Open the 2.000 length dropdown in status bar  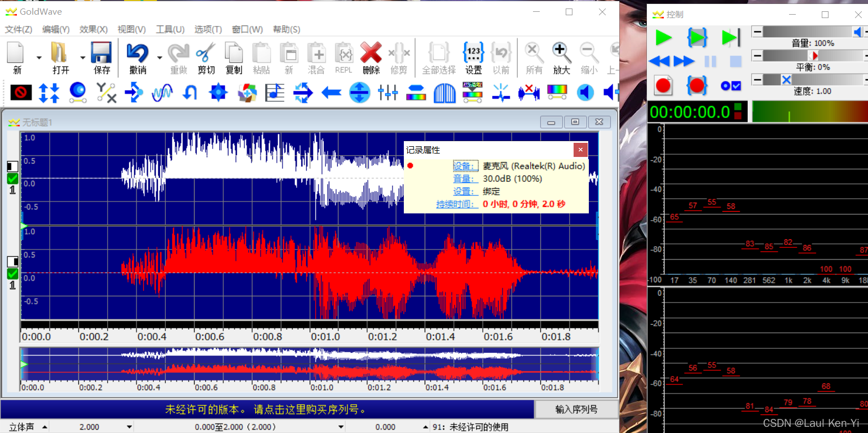[129, 427]
